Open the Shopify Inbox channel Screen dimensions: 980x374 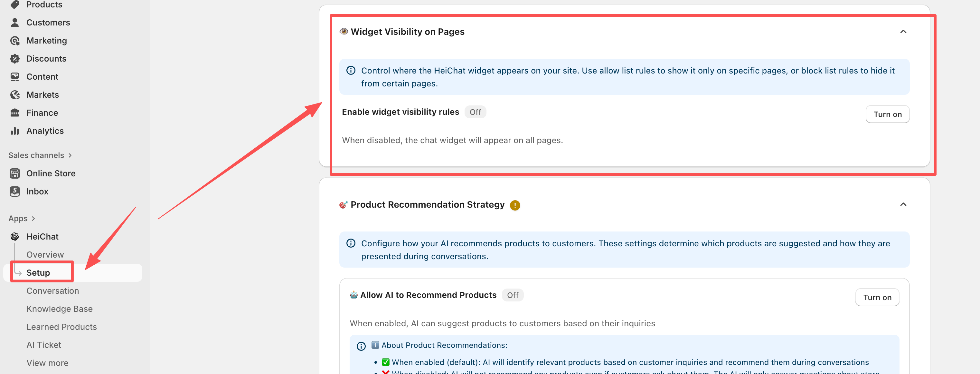(x=37, y=192)
